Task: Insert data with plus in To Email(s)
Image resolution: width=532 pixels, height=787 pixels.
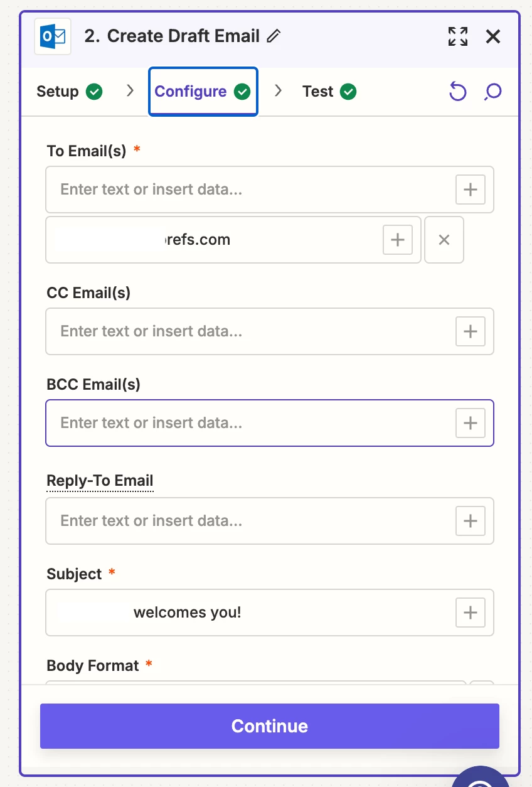Action: click(x=471, y=189)
